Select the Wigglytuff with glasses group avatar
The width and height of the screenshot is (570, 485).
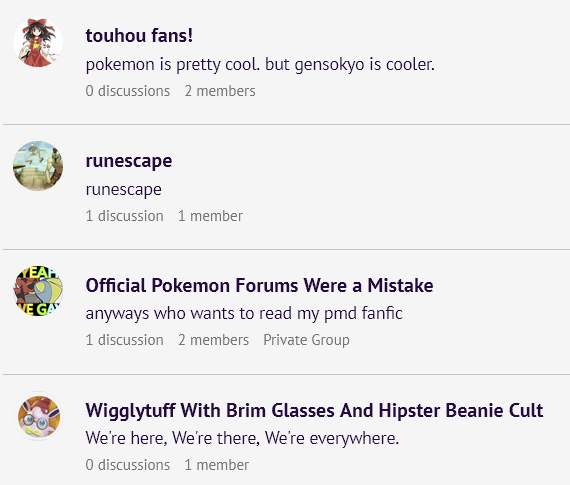click(39, 416)
